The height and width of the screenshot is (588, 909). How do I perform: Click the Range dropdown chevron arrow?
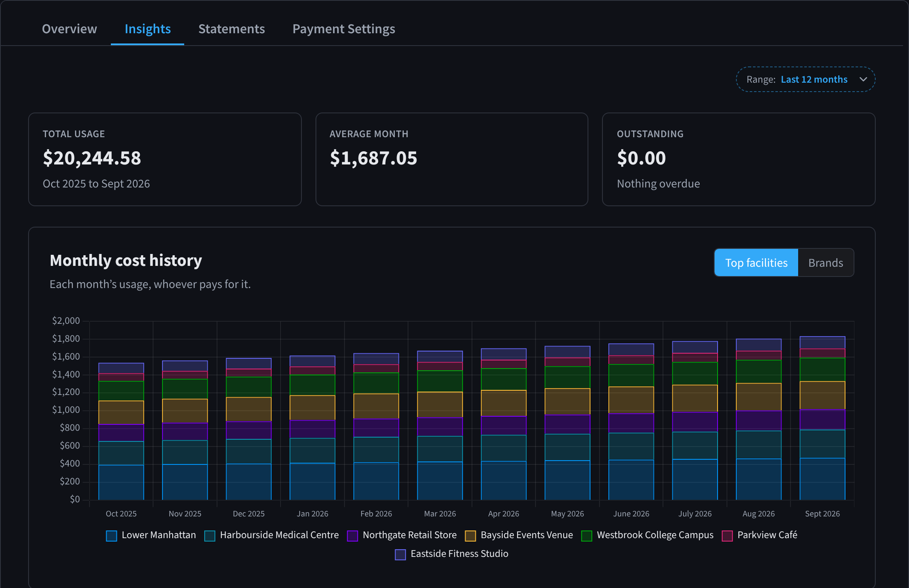tap(863, 79)
